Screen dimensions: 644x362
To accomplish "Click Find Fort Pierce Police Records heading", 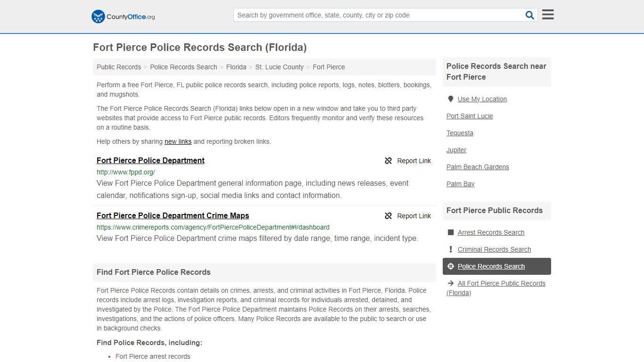I will pyautogui.click(x=154, y=272).
